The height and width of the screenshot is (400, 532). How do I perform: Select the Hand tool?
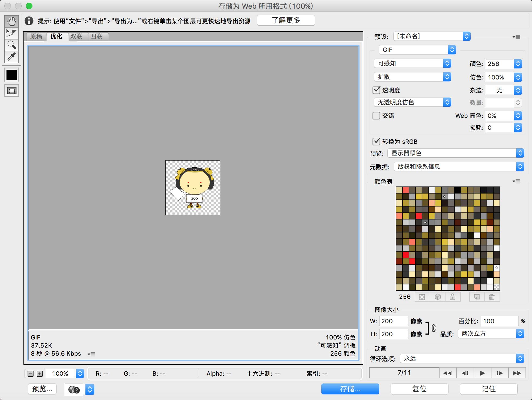[11, 21]
